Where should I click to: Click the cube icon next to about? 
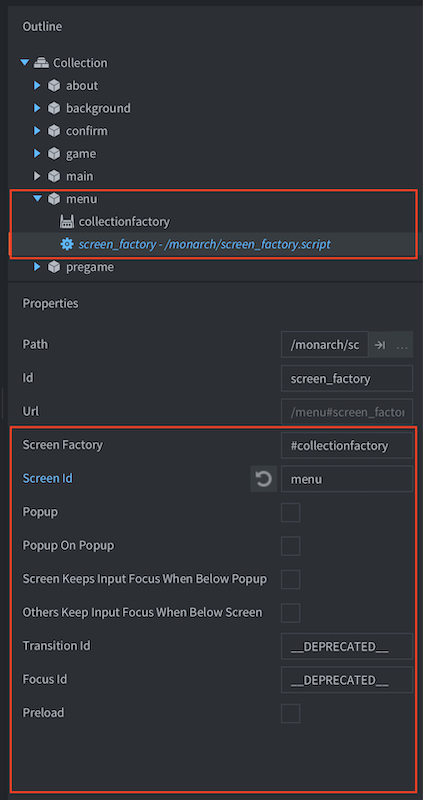tap(54, 86)
